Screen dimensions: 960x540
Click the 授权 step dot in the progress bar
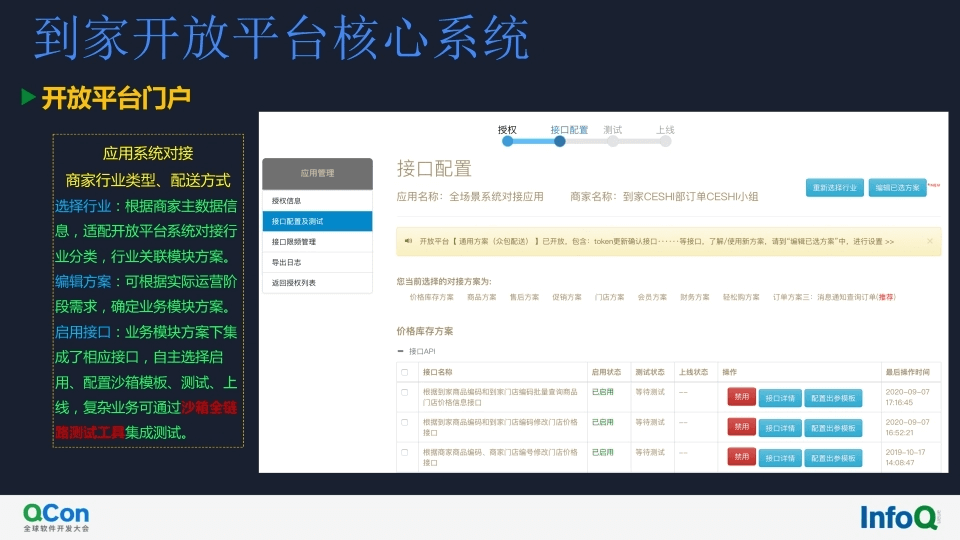tap(508, 141)
